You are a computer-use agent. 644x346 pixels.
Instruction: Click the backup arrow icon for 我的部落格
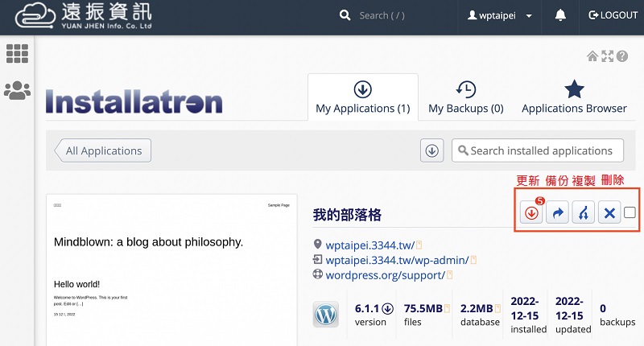[557, 212]
